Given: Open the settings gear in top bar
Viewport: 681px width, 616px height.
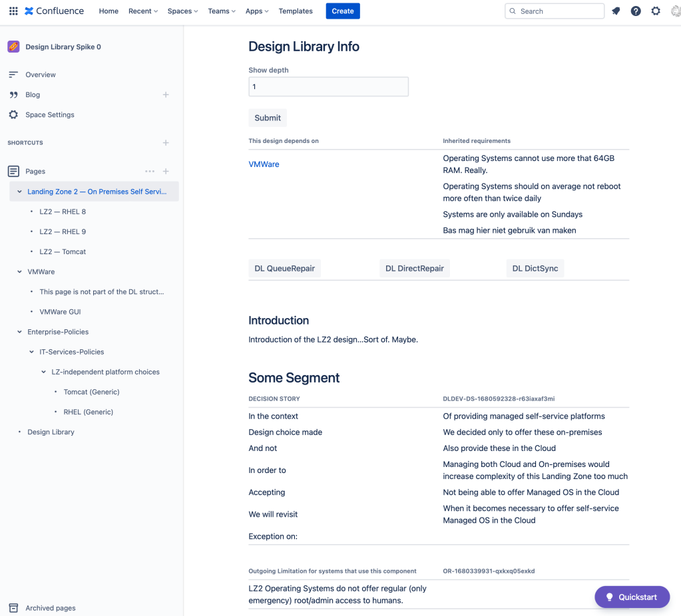Looking at the screenshot, I should (656, 11).
